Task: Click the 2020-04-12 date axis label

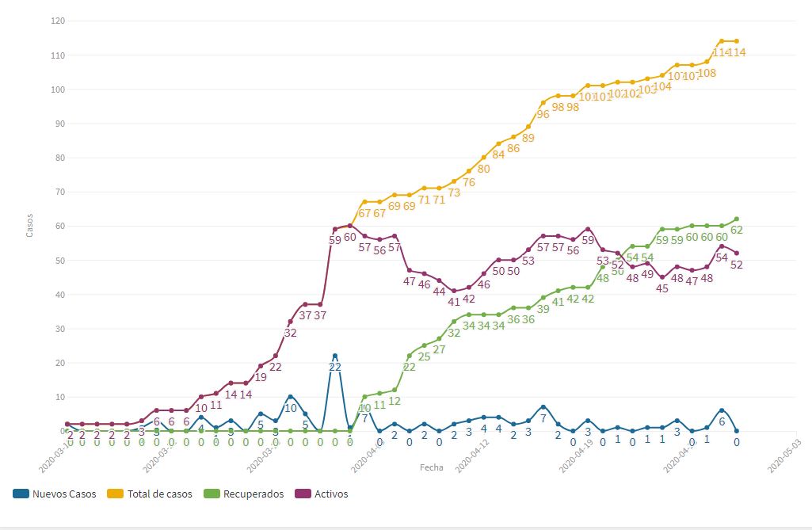Action: (x=472, y=457)
